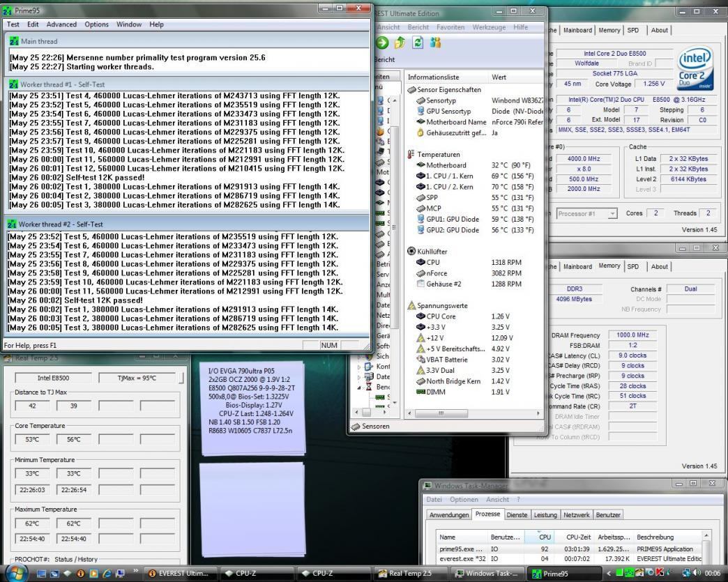The height and width of the screenshot is (582, 728).
Task: Click the Prime95 icon in the title bar
Action: pos(7,10)
